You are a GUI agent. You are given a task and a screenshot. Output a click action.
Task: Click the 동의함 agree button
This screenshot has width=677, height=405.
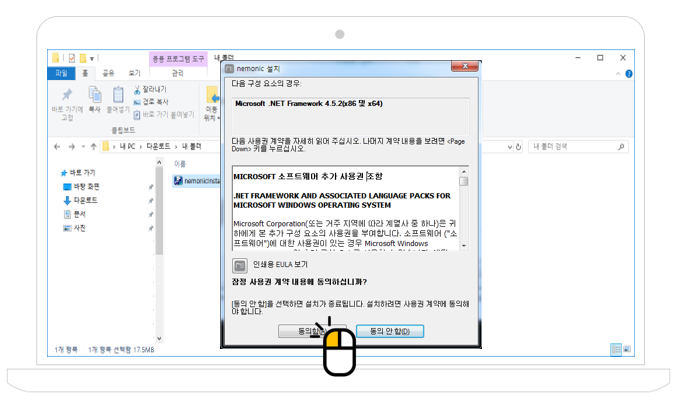(312, 331)
